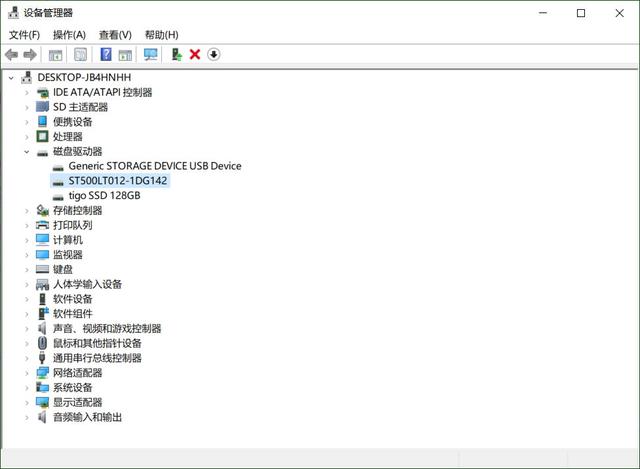
Task: Collapse the DESKTOP-JB4HNHH root node
Action: [11, 77]
